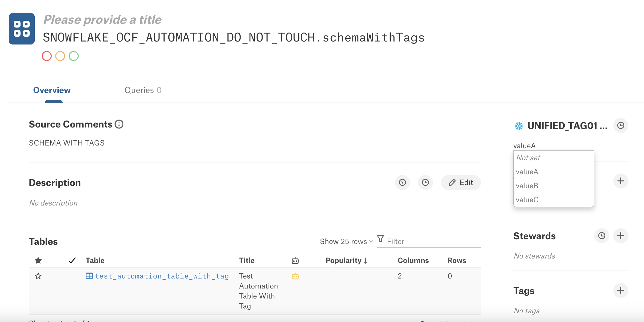
Task: View Stewards history clock icon
Action: pyautogui.click(x=602, y=236)
